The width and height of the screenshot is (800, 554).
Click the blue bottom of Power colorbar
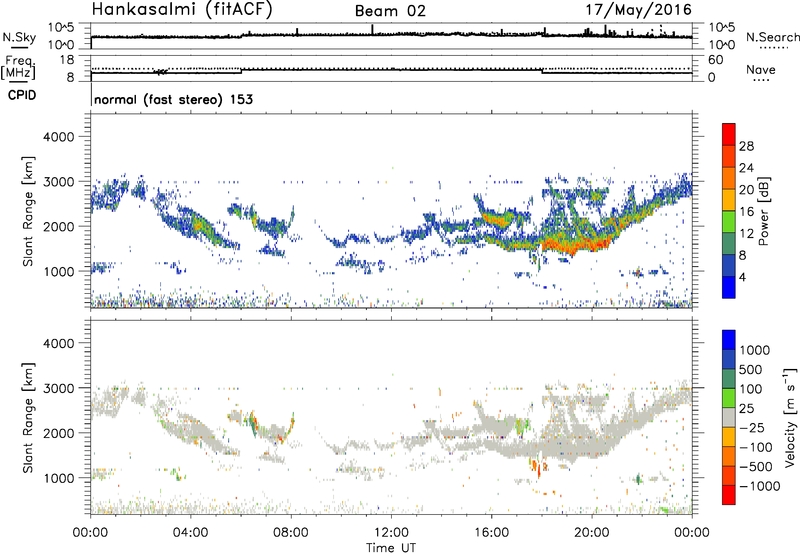pyautogui.click(x=729, y=287)
